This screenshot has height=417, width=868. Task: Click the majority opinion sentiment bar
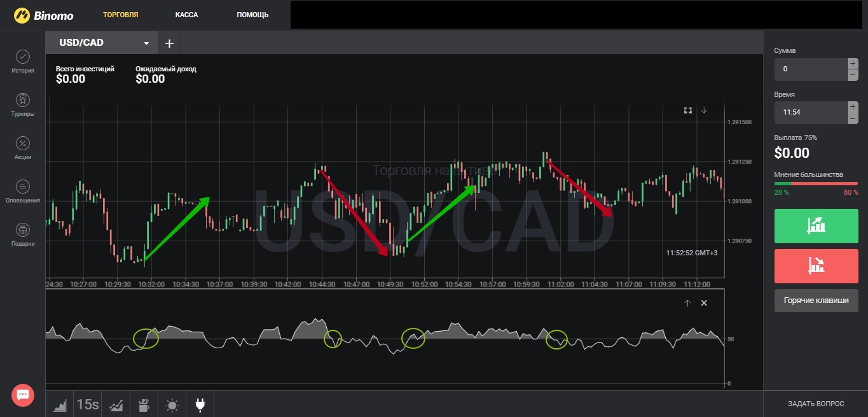(816, 184)
